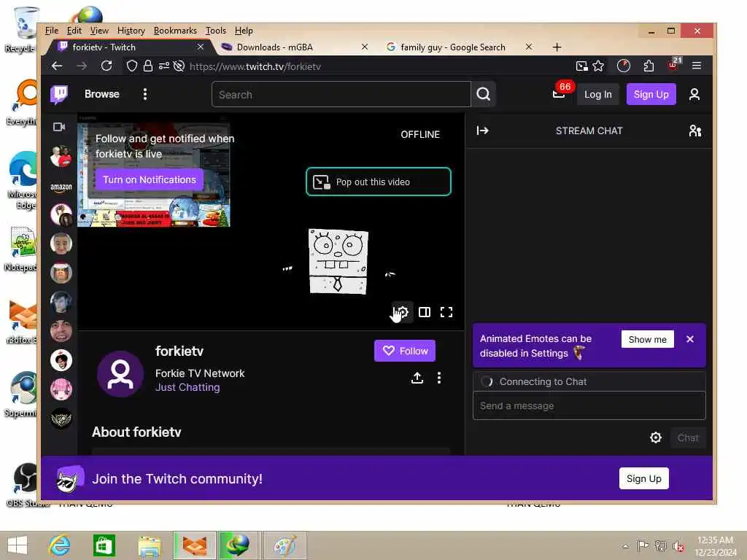Dismiss the Animated Emotes notice
Screen dimensions: 747x560
pyautogui.click(x=690, y=339)
